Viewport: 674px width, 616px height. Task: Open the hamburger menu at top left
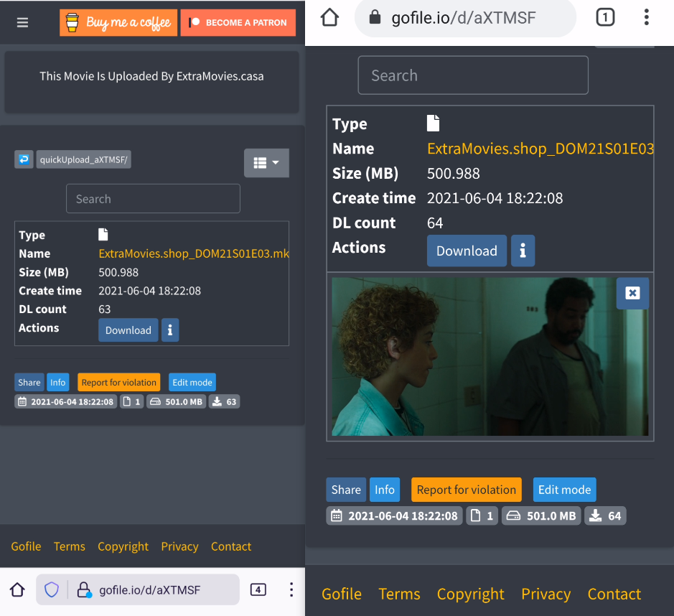(22, 22)
